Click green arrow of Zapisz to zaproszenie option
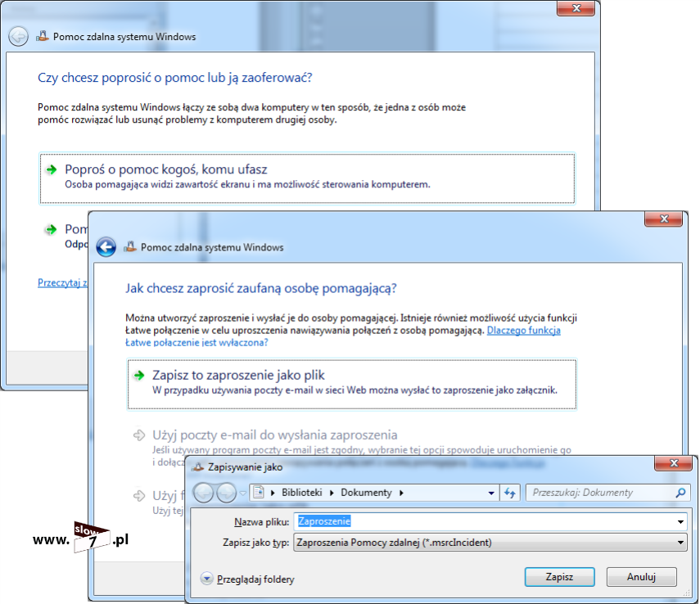700x604 pixels. click(x=139, y=375)
